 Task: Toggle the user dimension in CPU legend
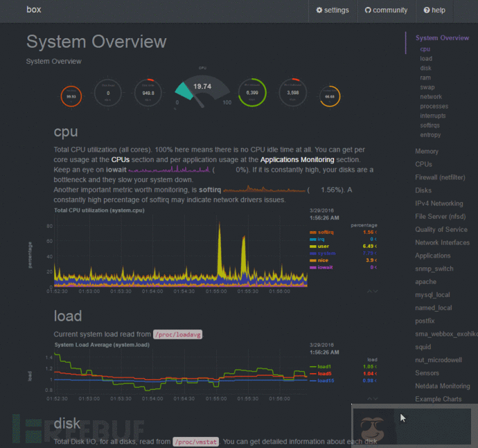pos(319,247)
